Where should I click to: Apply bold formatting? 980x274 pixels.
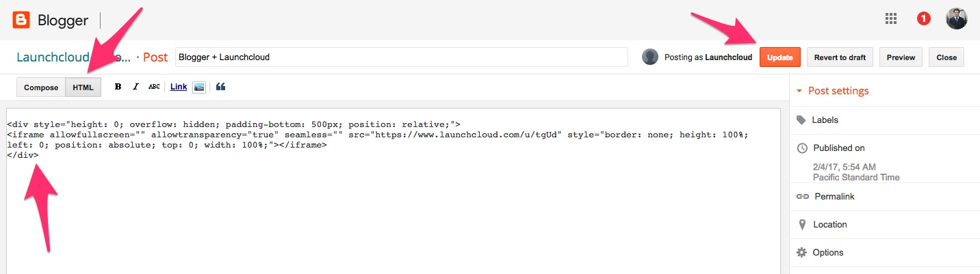click(118, 87)
